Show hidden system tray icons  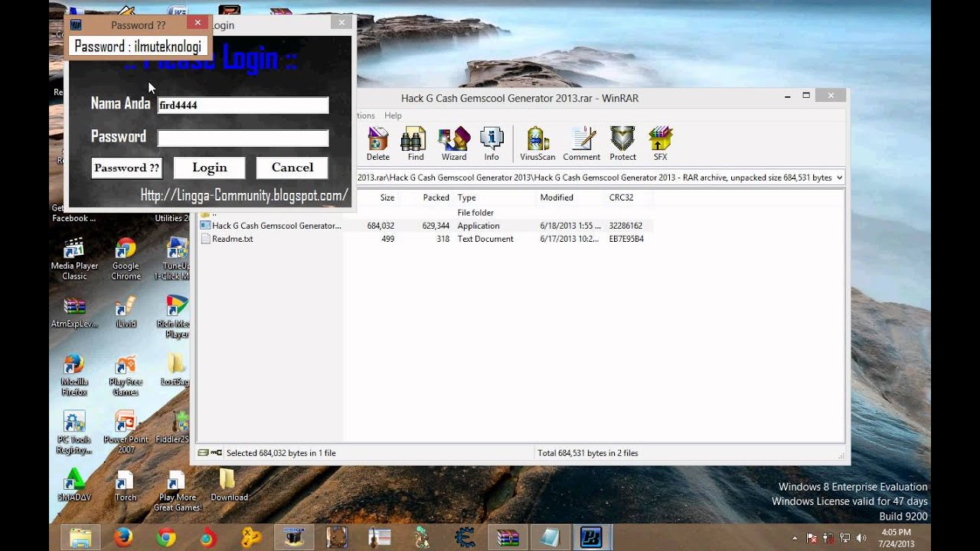coord(795,538)
